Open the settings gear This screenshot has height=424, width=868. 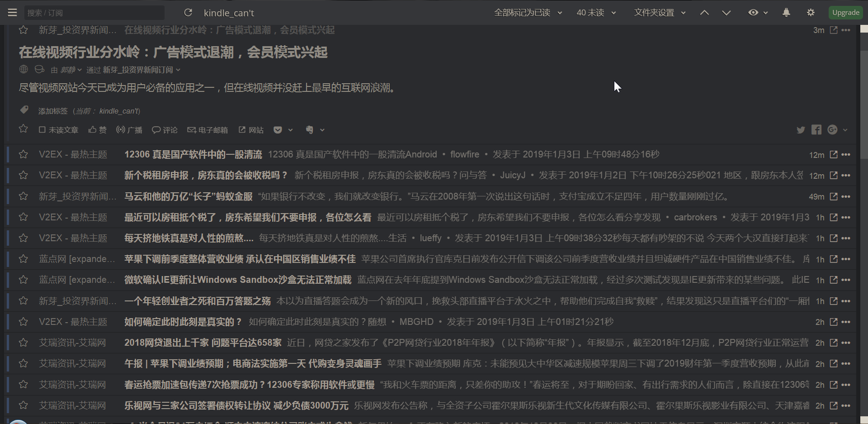tap(811, 12)
